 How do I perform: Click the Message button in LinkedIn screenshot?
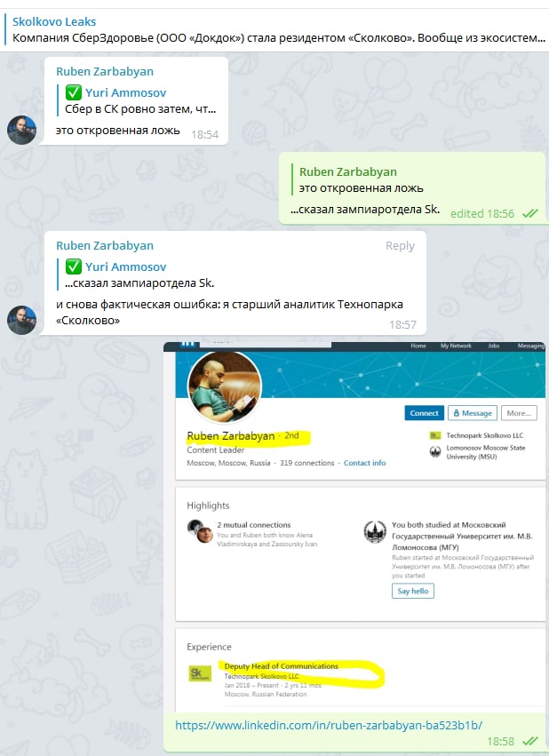(x=473, y=413)
